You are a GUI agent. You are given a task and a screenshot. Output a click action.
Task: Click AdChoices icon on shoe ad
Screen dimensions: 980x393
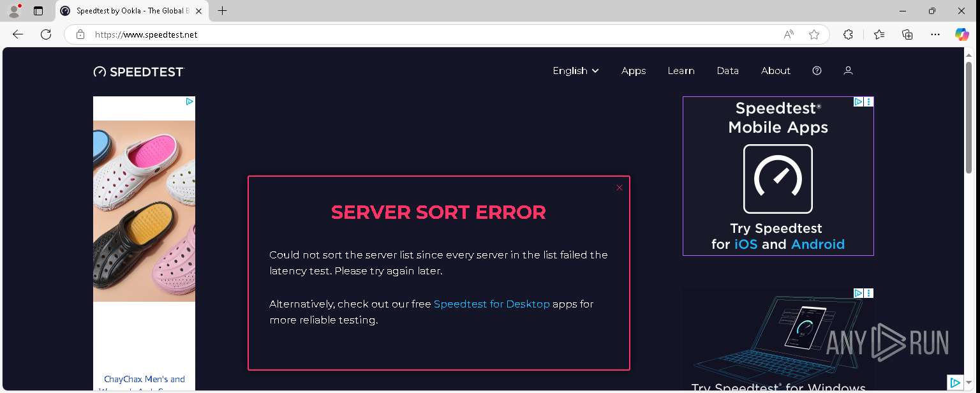pos(189,101)
